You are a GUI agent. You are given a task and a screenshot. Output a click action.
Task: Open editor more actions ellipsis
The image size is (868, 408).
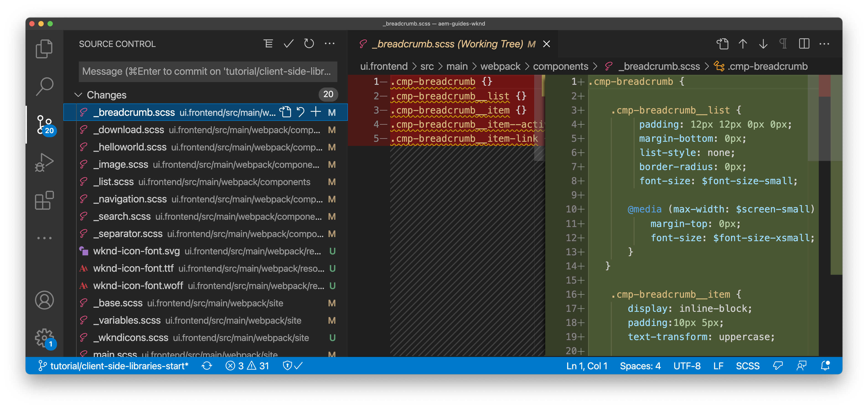click(x=824, y=44)
